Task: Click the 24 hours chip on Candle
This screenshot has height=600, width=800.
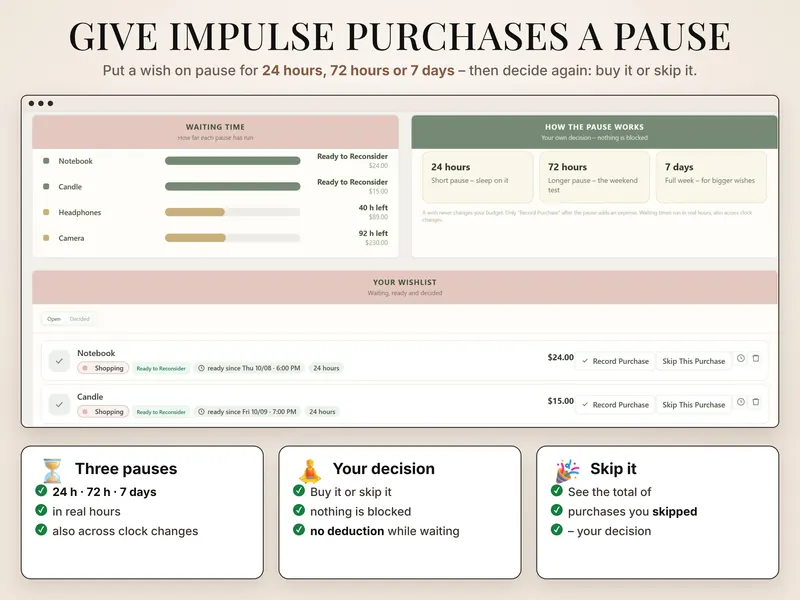Action: (x=322, y=412)
